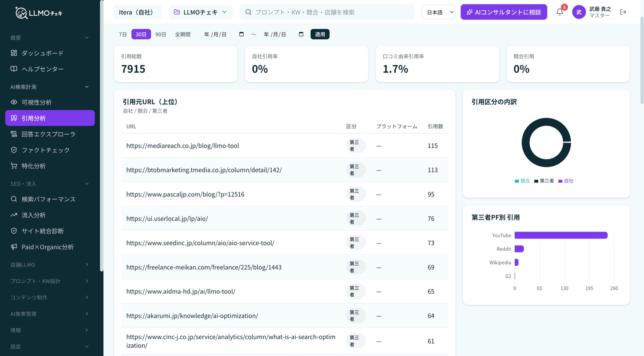Viewport: 644px width, 356px height.
Task: Open the 日本語 language dropdown
Action: [438, 12]
